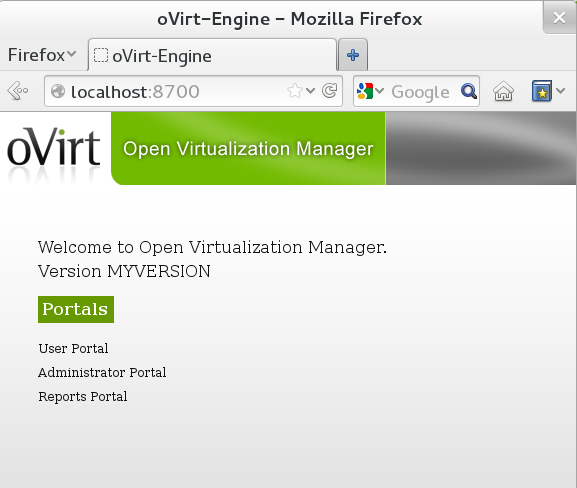Click inside the Google search box
The width and height of the screenshot is (577, 488).
(420, 92)
